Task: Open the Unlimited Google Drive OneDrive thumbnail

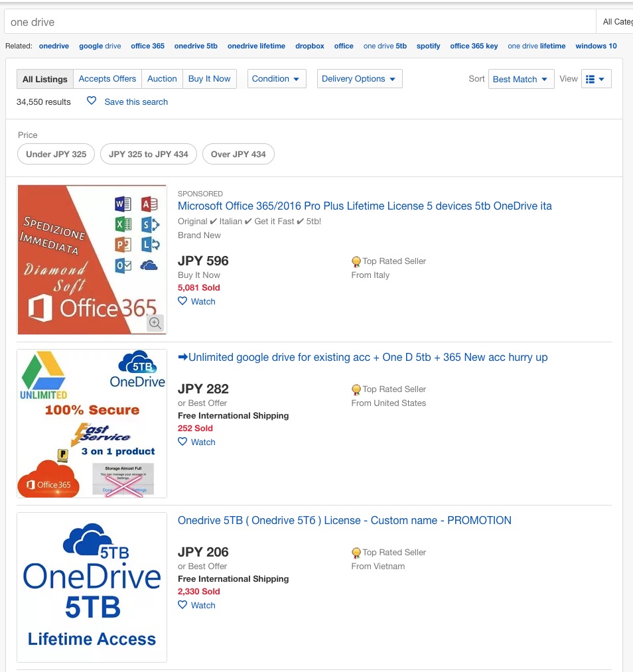Action: (x=92, y=423)
